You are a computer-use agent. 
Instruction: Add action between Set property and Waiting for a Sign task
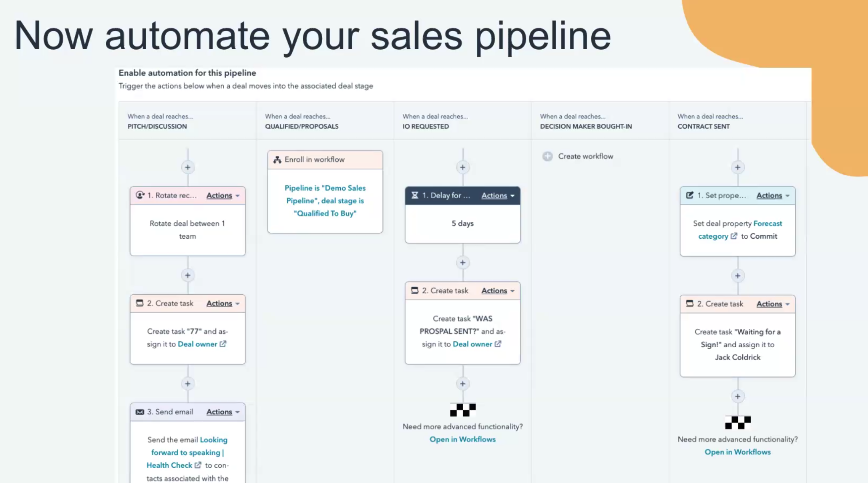[x=737, y=276]
